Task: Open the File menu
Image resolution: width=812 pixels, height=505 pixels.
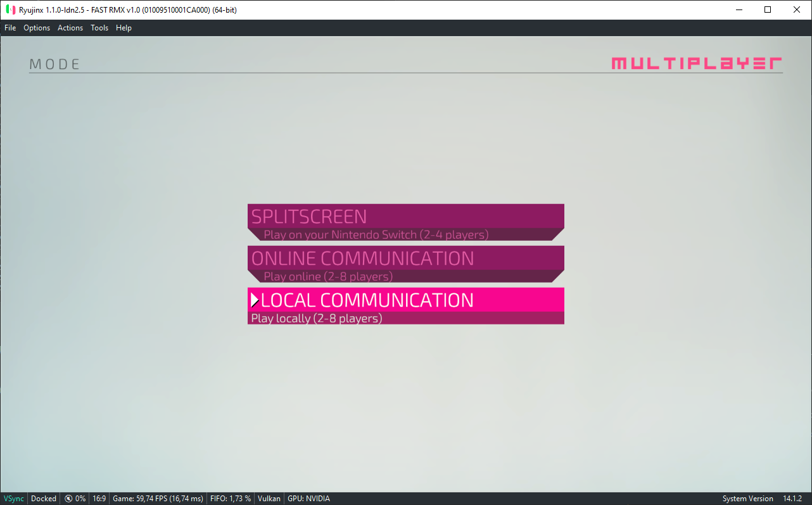Action: tap(10, 28)
